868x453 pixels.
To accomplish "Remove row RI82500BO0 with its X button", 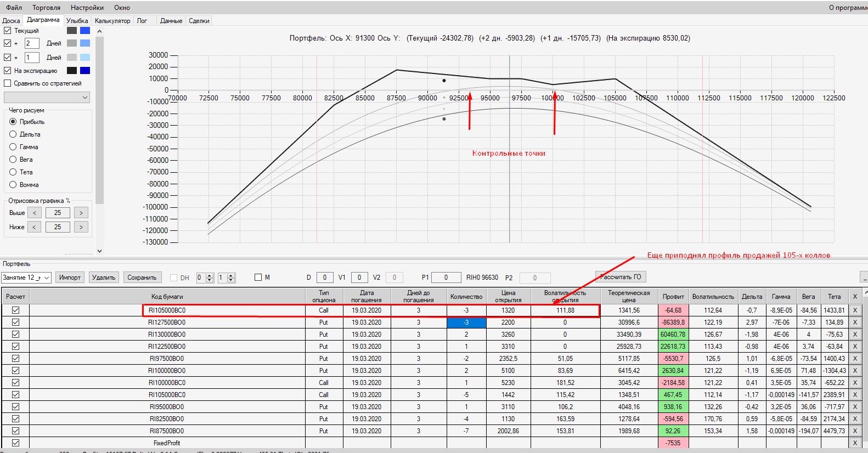I will coord(854,419).
